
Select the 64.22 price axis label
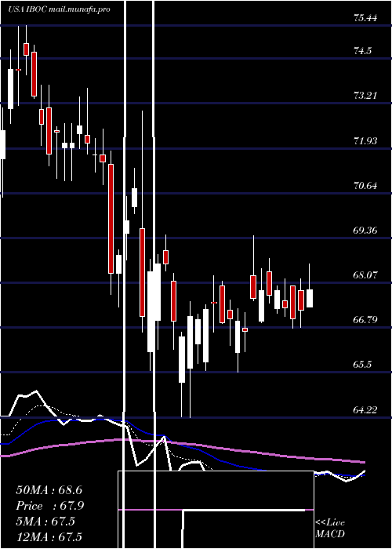[365, 409]
